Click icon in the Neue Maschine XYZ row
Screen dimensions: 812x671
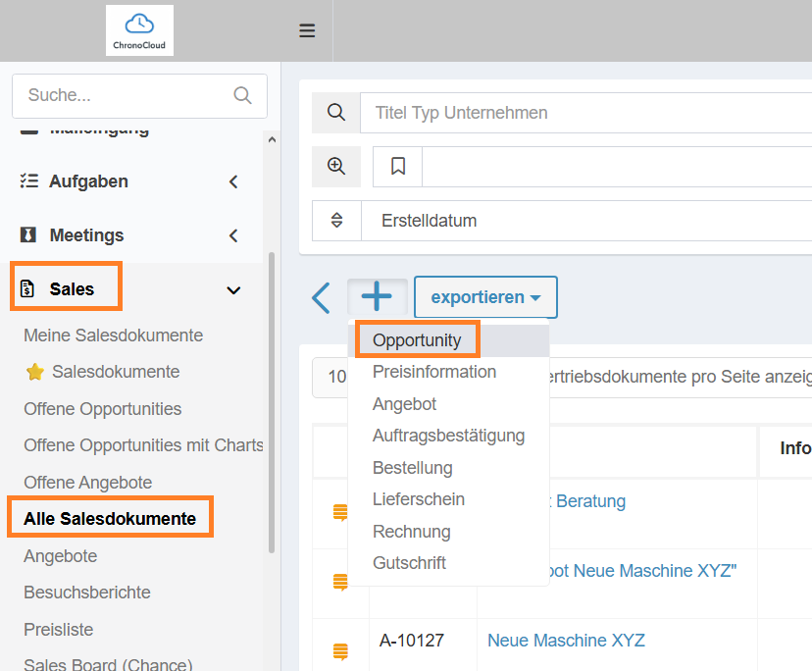click(340, 649)
